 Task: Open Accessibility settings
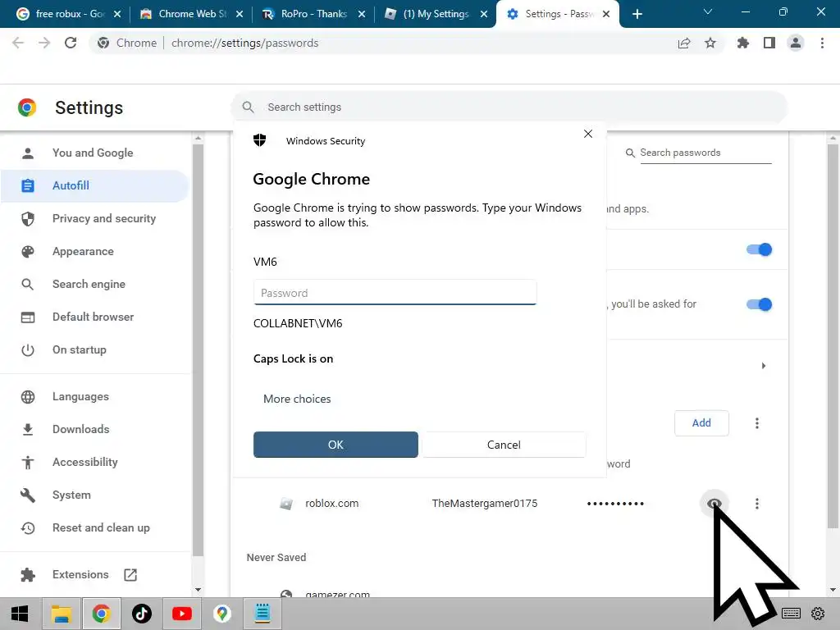95,462
